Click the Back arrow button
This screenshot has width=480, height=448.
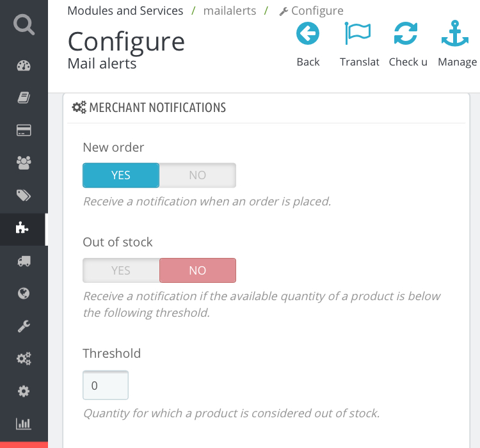point(308,43)
